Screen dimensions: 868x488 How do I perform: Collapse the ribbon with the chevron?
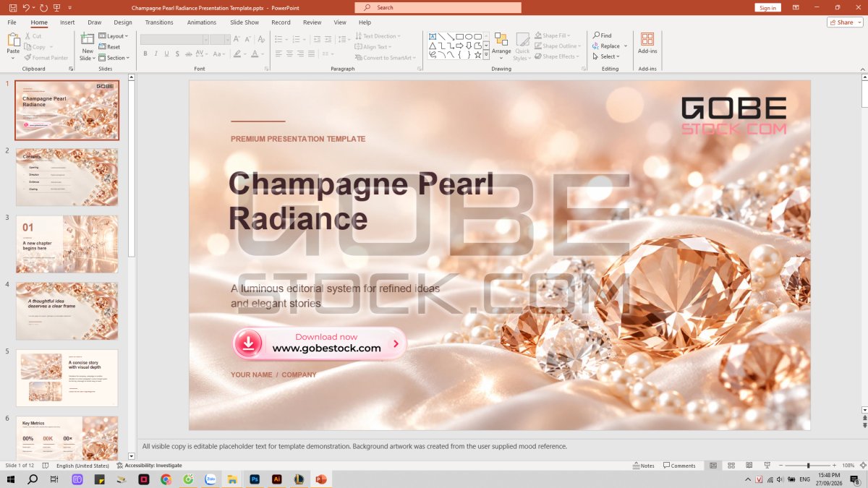pos(863,69)
